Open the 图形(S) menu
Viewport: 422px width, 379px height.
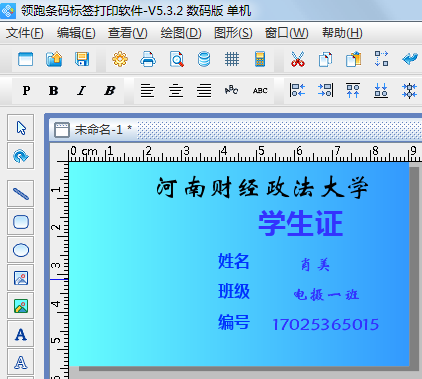(x=233, y=33)
